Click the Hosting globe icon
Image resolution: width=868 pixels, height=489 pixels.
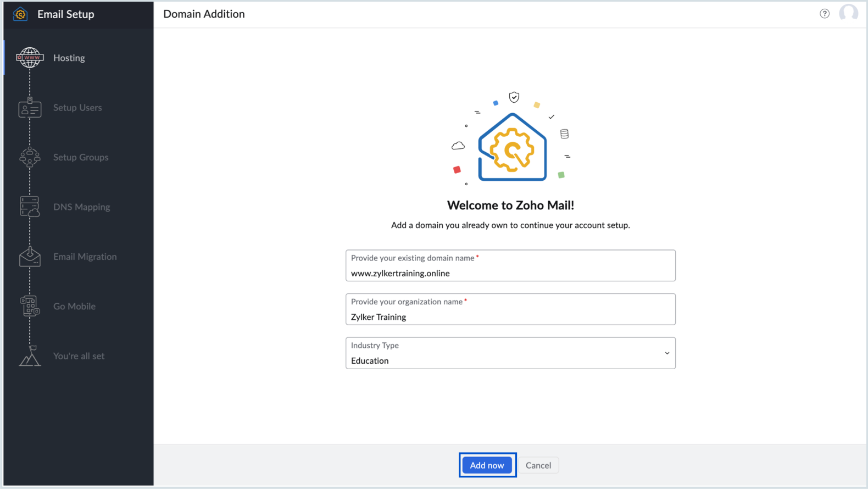click(30, 58)
